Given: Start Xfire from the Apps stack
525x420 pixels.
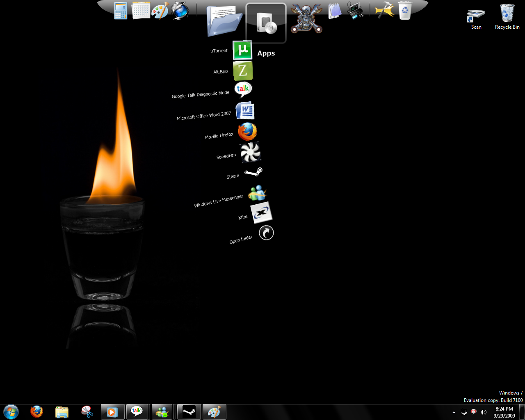Looking at the screenshot, I should coord(261,213).
